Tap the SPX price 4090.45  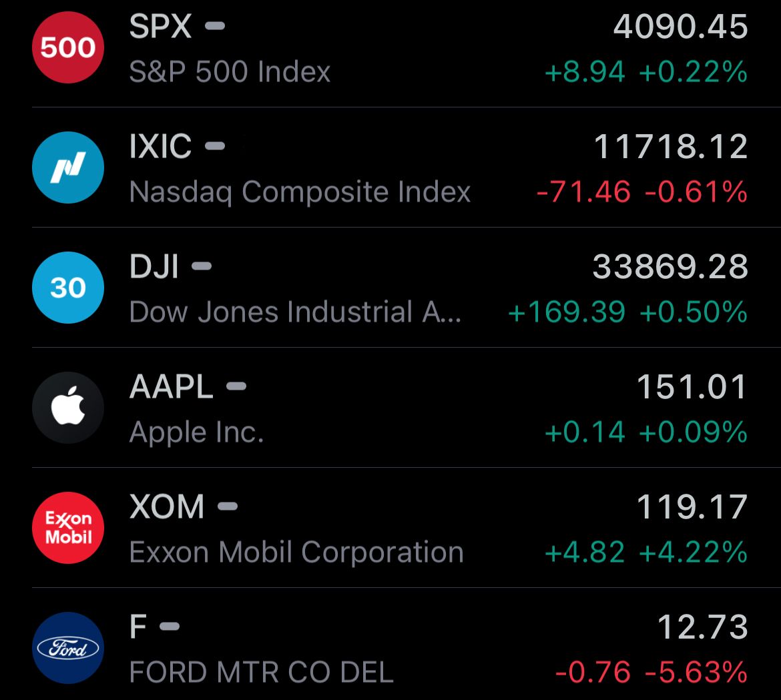[x=680, y=27]
